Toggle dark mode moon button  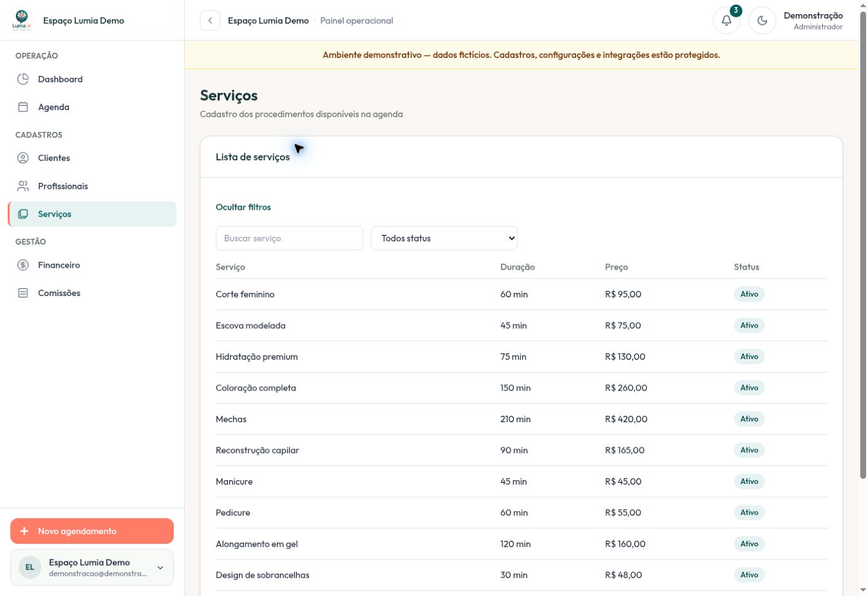pyautogui.click(x=762, y=20)
